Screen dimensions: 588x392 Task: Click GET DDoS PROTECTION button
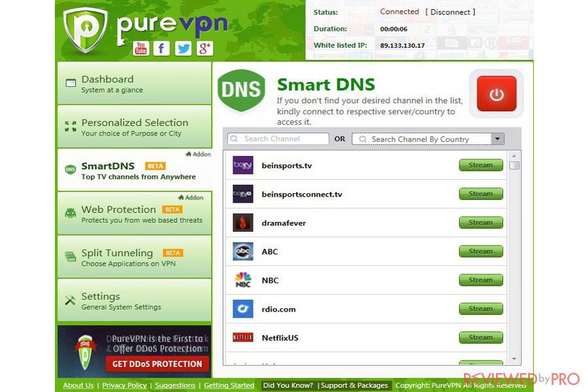coord(157,364)
